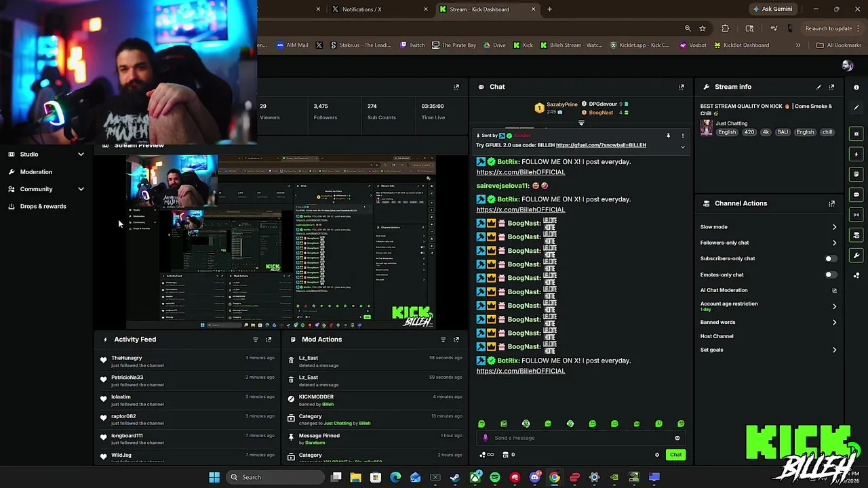This screenshot has height=488, width=868.
Task: Pop out the Mod Actions panel
Action: point(456,340)
